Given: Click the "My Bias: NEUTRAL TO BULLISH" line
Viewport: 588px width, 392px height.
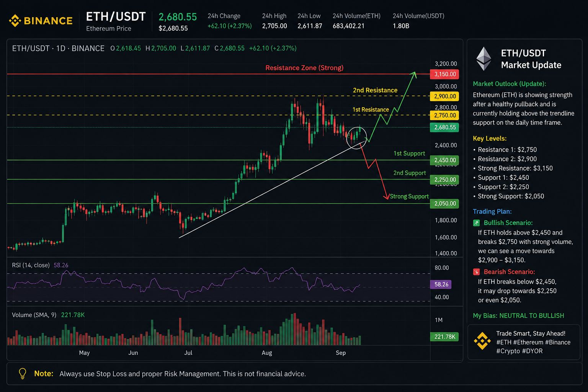Looking at the screenshot, I should (518, 316).
